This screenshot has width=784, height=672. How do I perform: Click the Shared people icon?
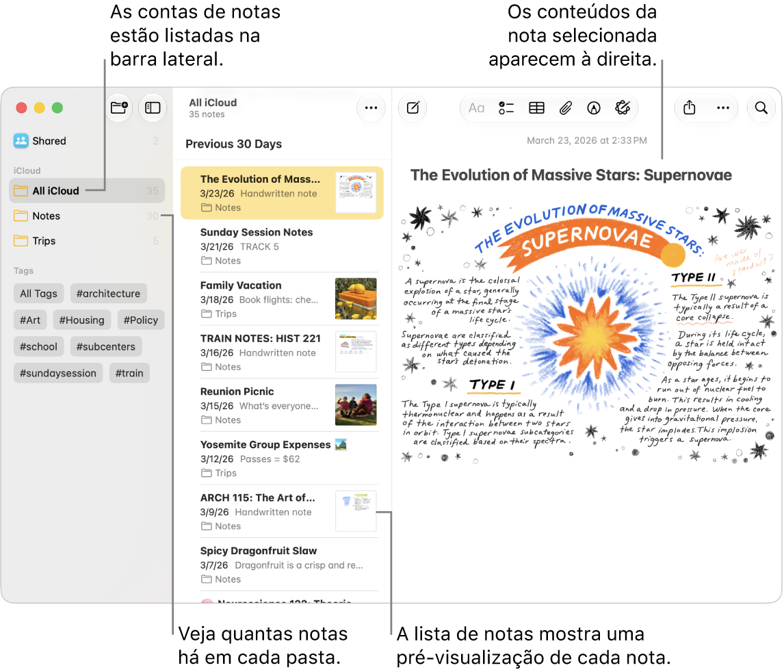point(21,141)
